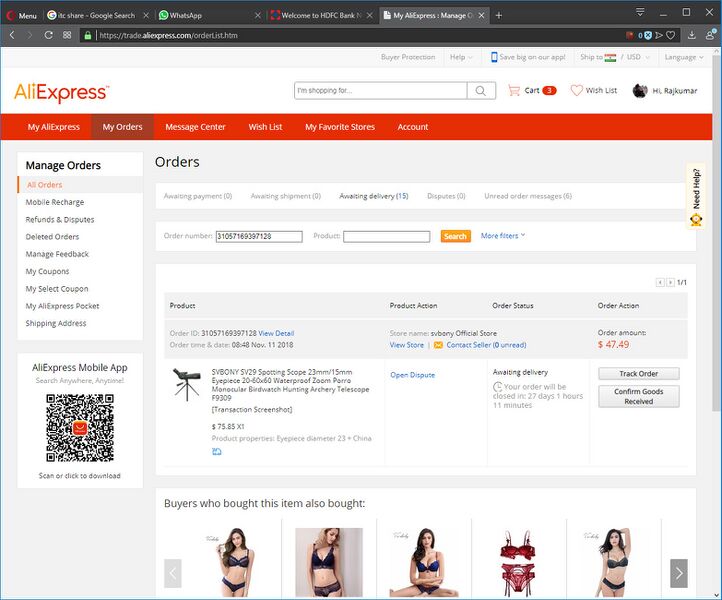Go forward in browser history
Screen dimensions: 722x600
pos(29,35)
